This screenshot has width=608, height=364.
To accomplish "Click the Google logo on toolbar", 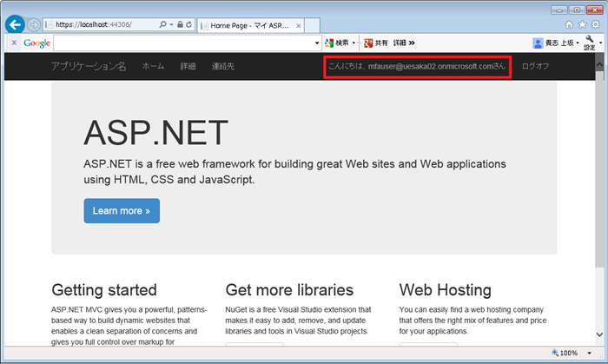I will [x=36, y=43].
